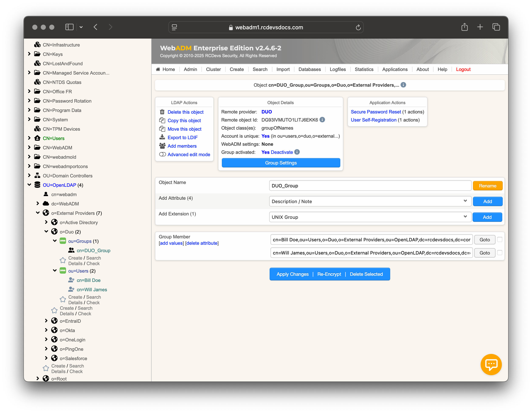The width and height of the screenshot is (532, 413).
Task: Open the Cluster menu
Action: (x=213, y=69)
